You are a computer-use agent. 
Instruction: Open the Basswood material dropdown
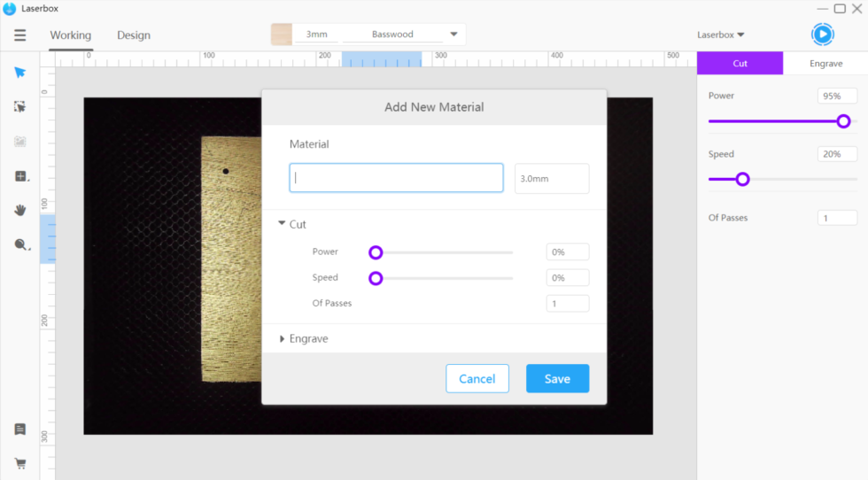click(x=453, y=35)
